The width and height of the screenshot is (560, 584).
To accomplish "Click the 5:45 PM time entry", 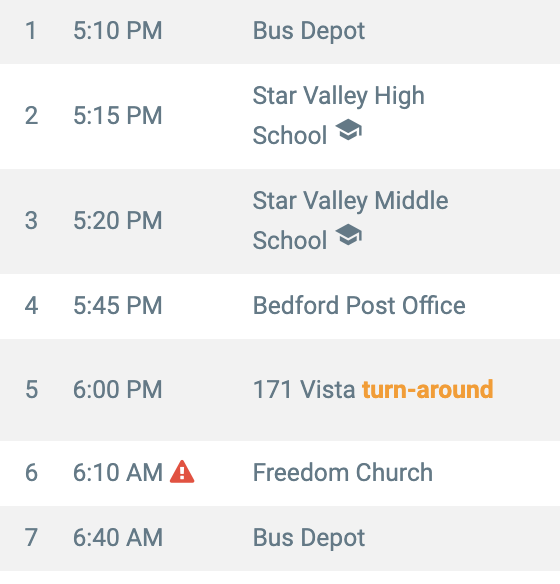I will tap(118, 306).
